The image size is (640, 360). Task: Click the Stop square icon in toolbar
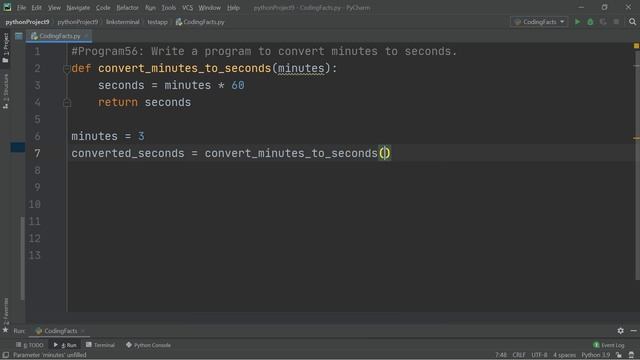pyautogui.click(x=616, y=22)
